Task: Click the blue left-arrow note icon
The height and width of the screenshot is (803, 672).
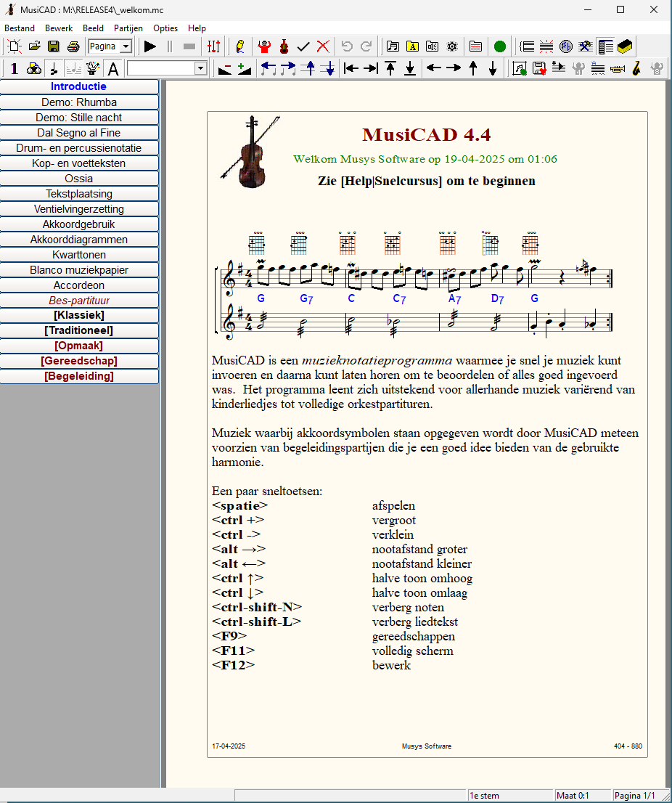Action: pos(269,68)
